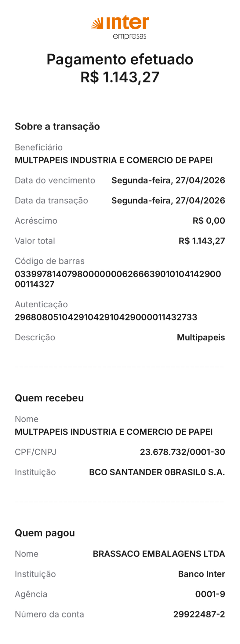Select the CNPJ number 23.678.732/0001-30
Screen dimensions: 240x644
[x=182, y=452]
